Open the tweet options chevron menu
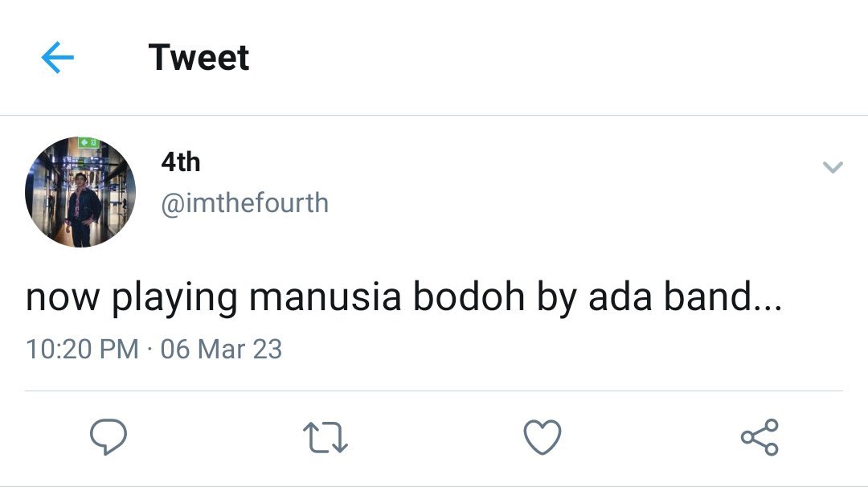The width and height of the screenshot is (868, 499). 833,167
